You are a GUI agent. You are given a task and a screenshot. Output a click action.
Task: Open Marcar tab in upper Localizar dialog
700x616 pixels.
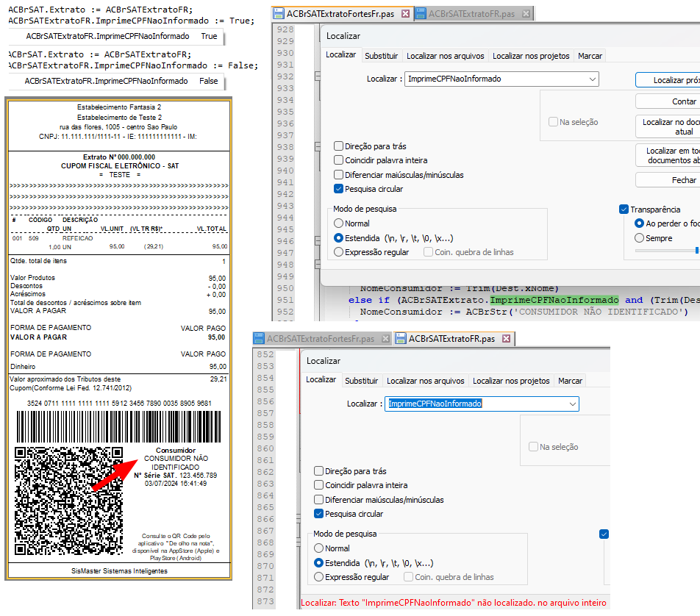pos(590,56)
